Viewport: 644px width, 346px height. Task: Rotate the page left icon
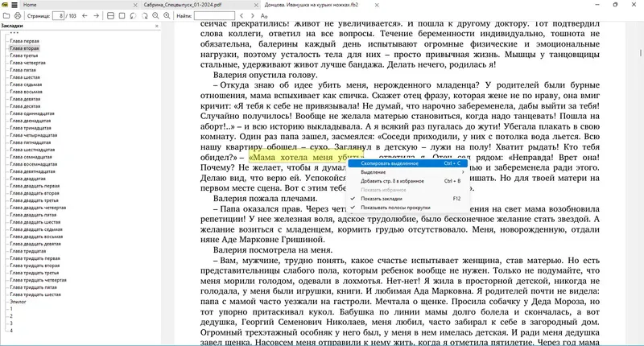click(x=133, y=15)
